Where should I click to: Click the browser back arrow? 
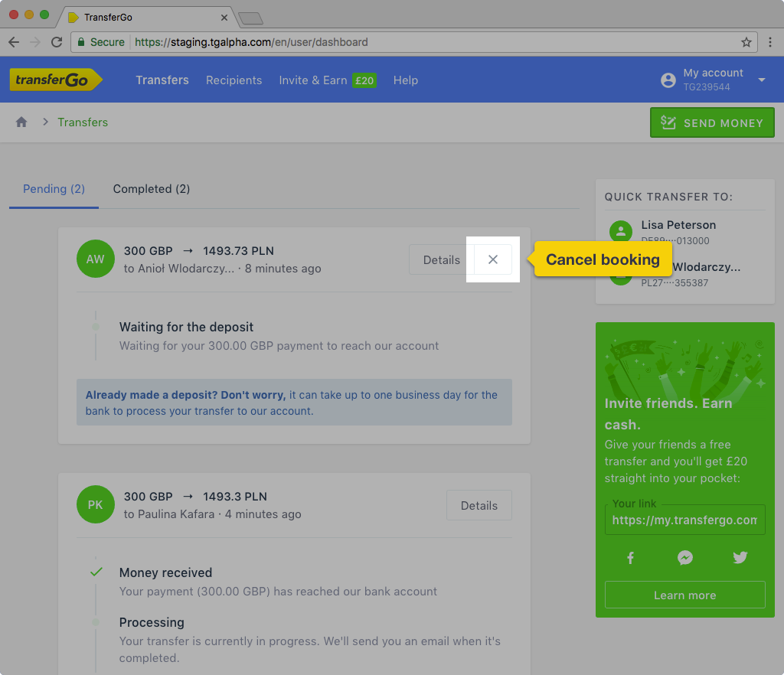[x=14, y=42]
